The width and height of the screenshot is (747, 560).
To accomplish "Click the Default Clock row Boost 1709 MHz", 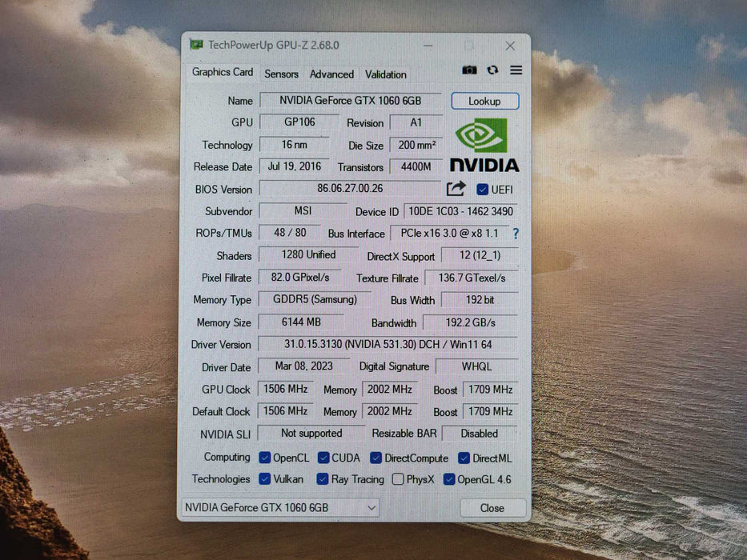I will pos(490,411).
